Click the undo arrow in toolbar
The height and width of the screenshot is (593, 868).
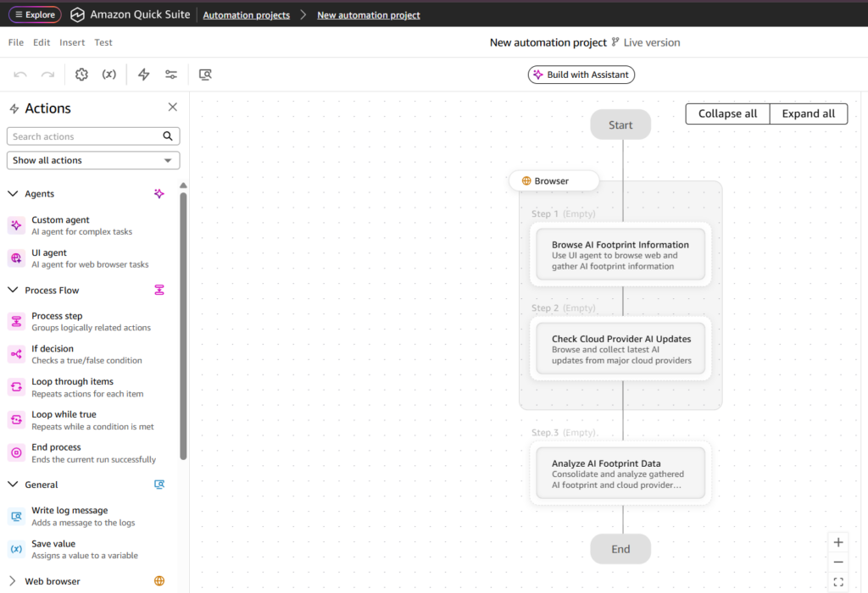pyautogui.click(x=20, y=75)
